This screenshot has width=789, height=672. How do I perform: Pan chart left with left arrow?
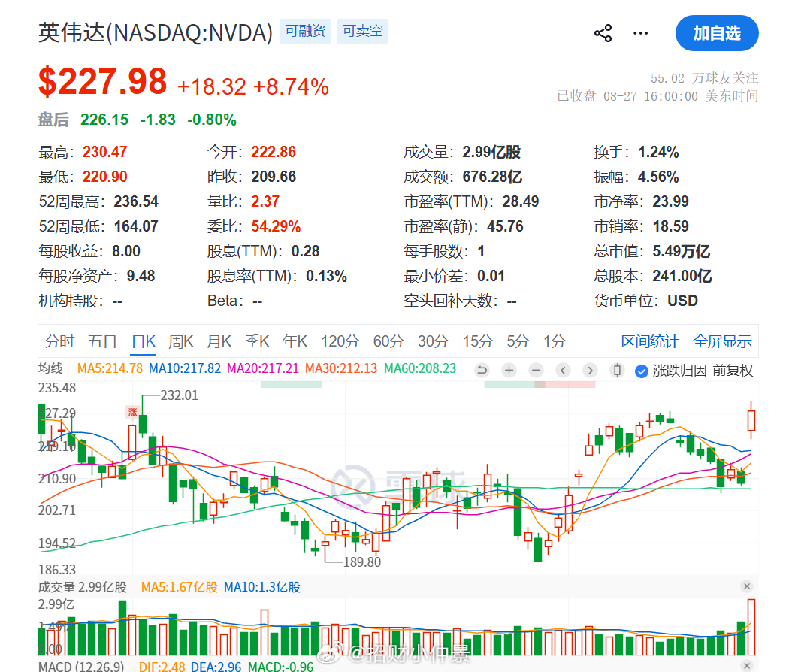pos(563,371)
